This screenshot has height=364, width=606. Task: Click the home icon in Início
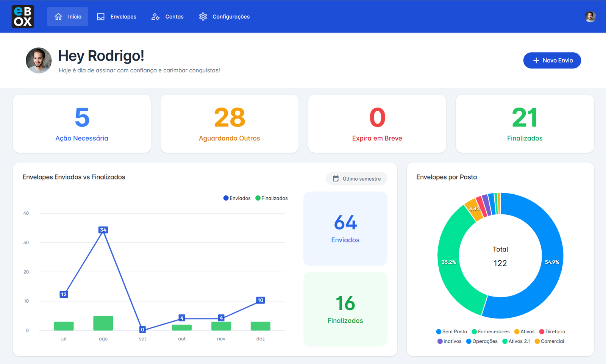point(58,17)
